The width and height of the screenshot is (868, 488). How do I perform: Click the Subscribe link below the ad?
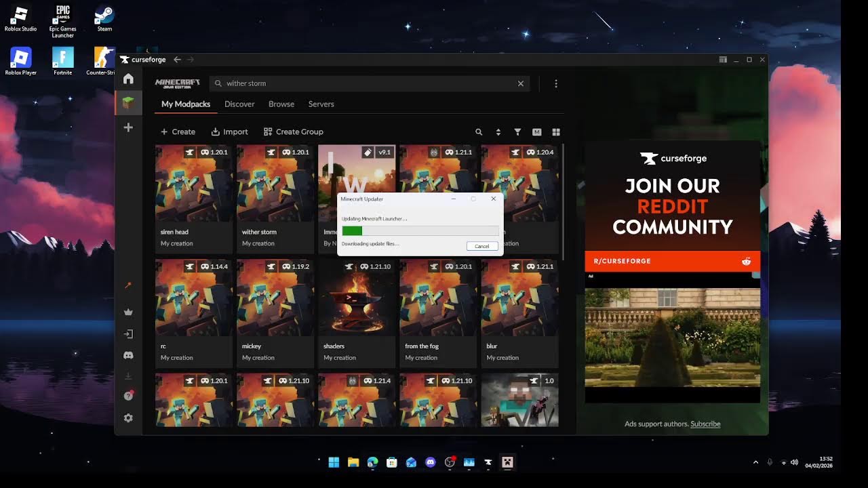pyautogui.click(x=705, y=424)
